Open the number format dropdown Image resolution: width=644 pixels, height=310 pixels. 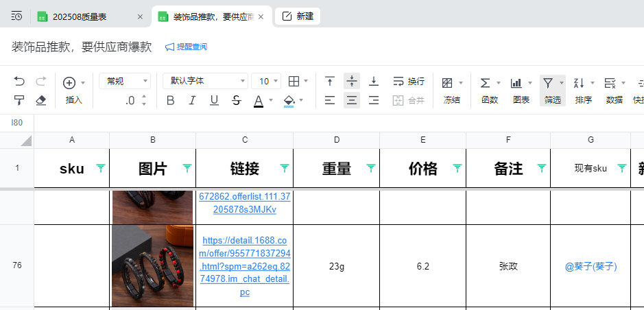[x=124, y=82]
